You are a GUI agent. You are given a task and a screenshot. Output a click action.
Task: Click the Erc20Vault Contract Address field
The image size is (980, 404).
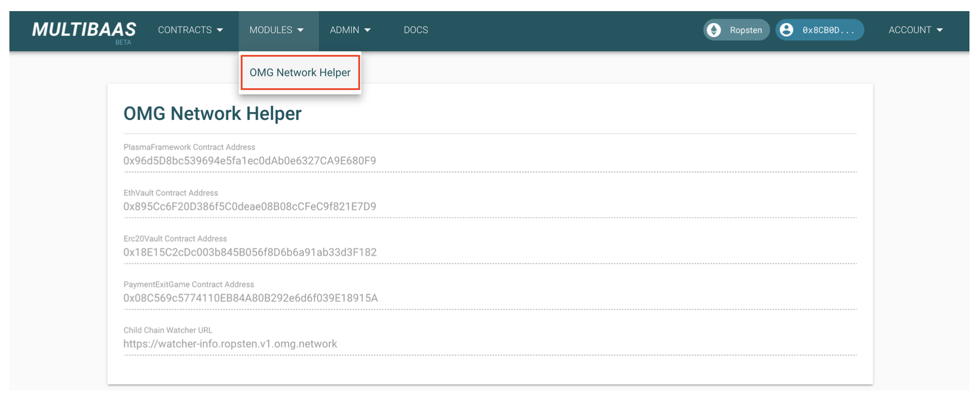(490, 252)
